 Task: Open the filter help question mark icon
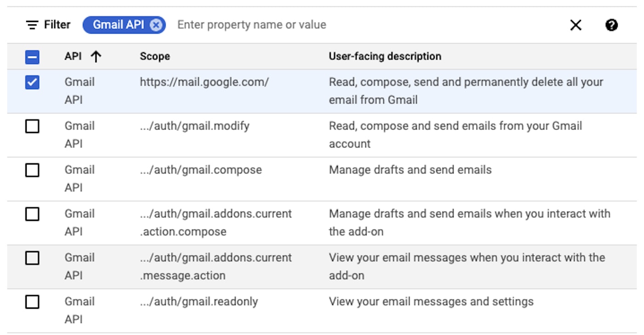coord(611,25)
